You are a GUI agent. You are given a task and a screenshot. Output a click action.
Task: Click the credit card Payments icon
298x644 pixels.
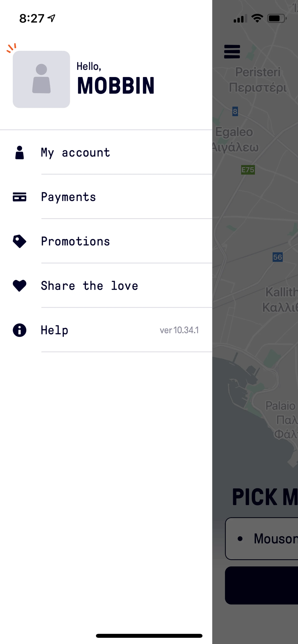click(20, 197)
